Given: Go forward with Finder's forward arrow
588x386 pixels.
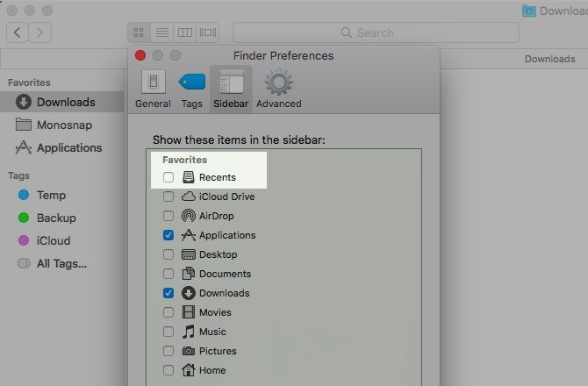Looking at the screenshot, I should [40, 32].
